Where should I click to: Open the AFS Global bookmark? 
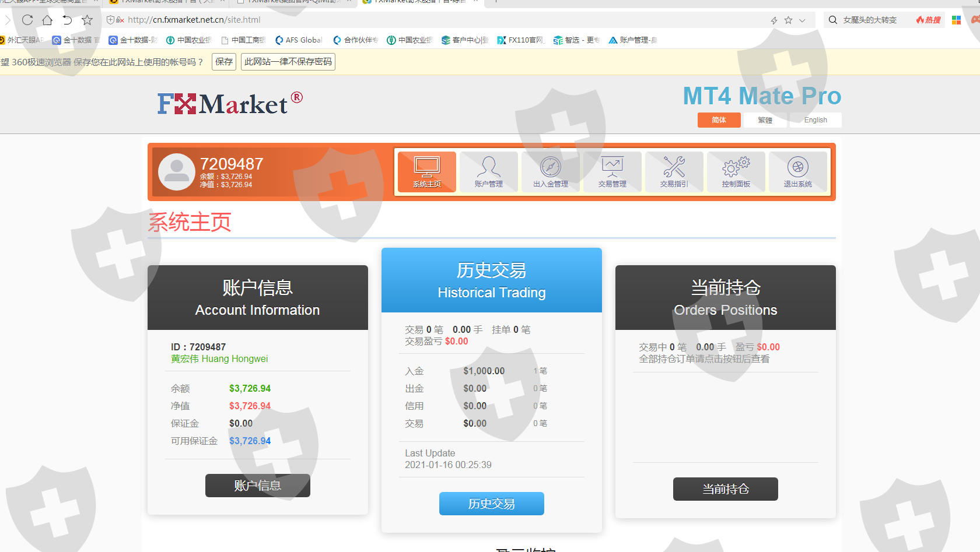point(299,40)
